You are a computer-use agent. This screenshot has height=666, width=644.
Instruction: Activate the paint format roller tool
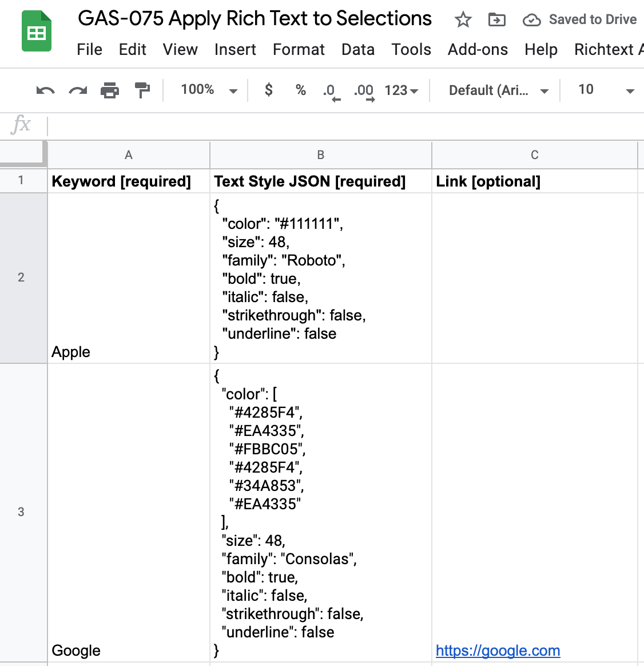click(x=142, y=90)
